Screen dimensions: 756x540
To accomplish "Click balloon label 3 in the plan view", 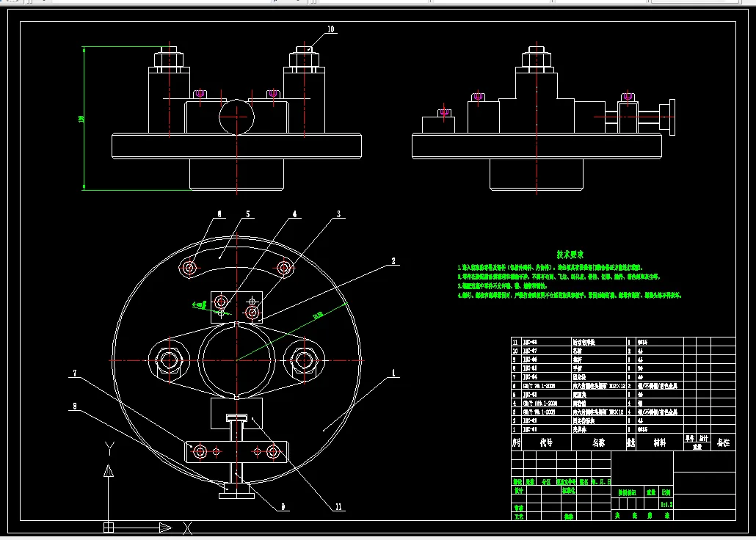I will [x=338, y=214].
